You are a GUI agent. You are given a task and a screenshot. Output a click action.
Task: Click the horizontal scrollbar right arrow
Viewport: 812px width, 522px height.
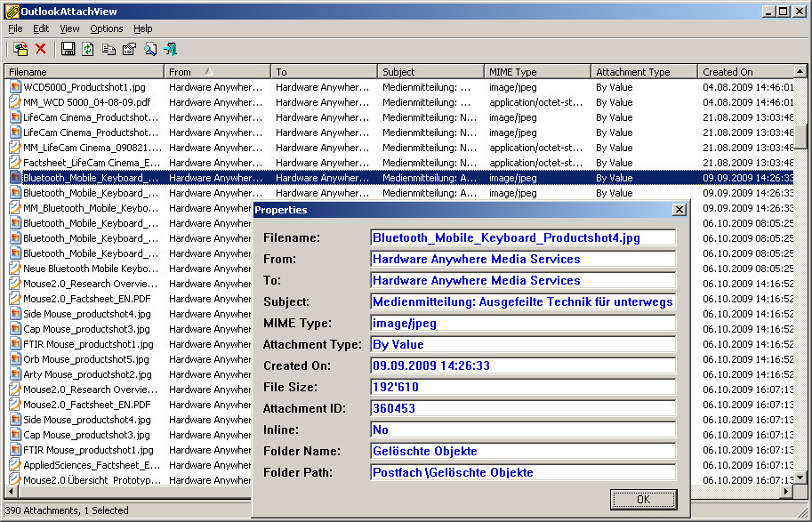pos(787,490)
